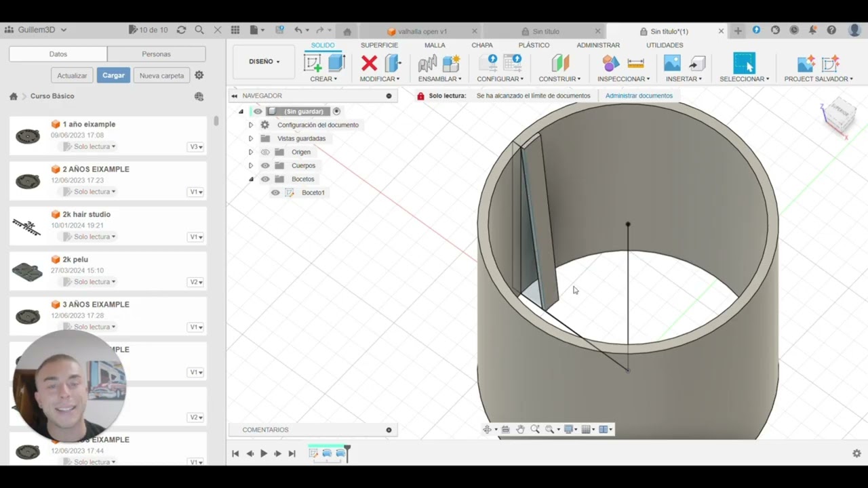Click the home icon in breadcrumb
This screenshot has width=868, height=488.
click(14, 96)
